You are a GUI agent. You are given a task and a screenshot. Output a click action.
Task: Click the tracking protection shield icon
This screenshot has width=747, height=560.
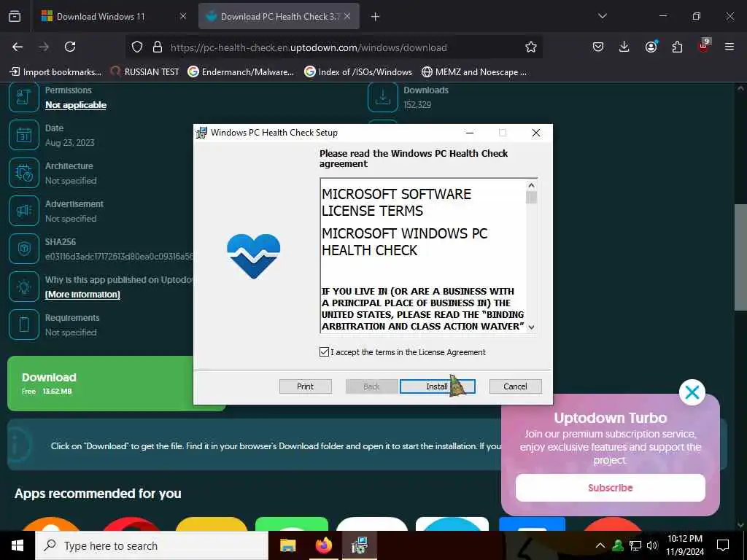137,47
